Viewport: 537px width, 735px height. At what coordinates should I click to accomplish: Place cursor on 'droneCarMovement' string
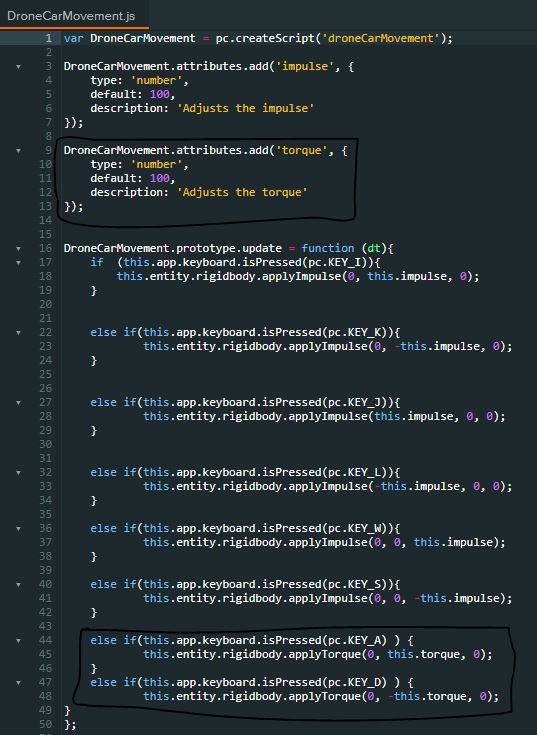pyautogui.click(x=380, y=38)
